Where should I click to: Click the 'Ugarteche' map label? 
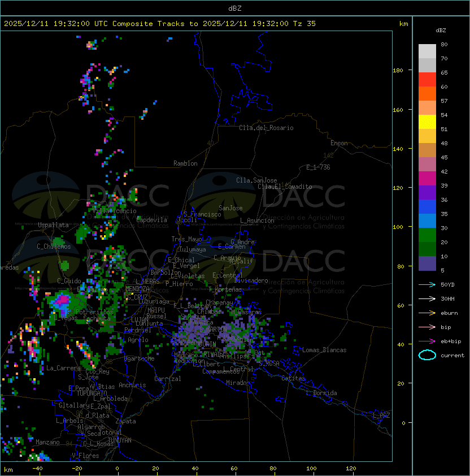click(140, 358)
